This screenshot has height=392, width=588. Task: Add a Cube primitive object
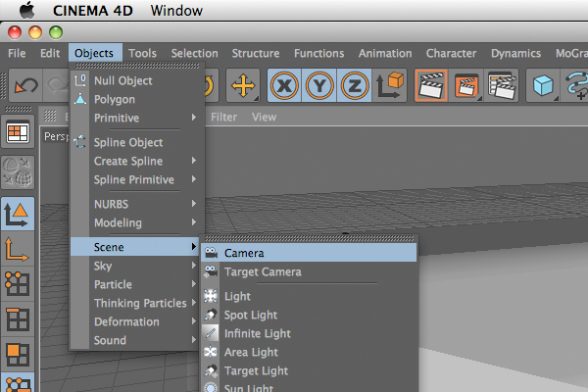point(543,85)
